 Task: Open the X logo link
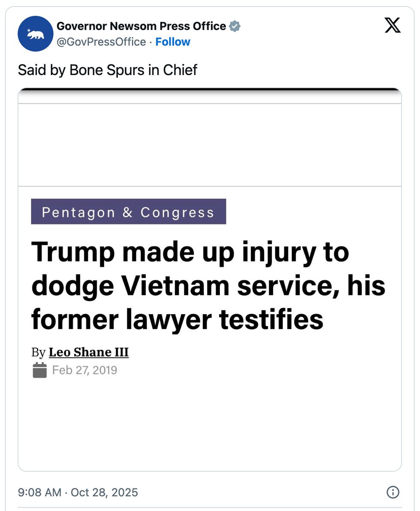click(x=392, y=26)
